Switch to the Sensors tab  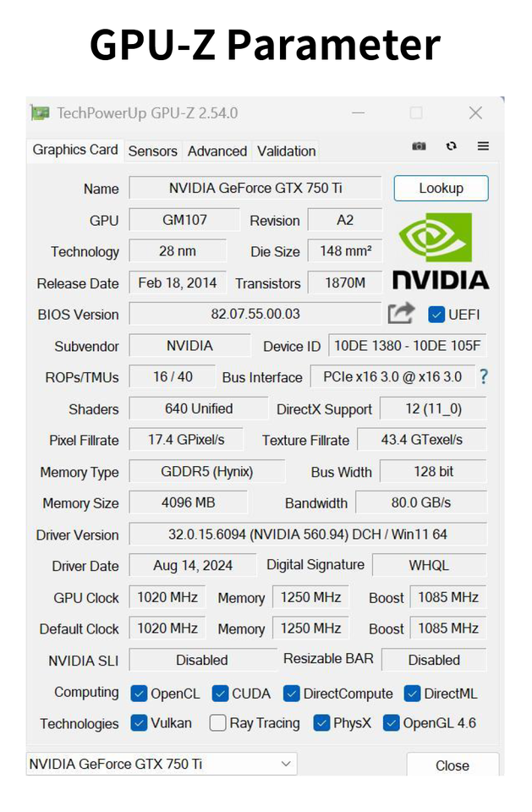click(x=152, y=151)
